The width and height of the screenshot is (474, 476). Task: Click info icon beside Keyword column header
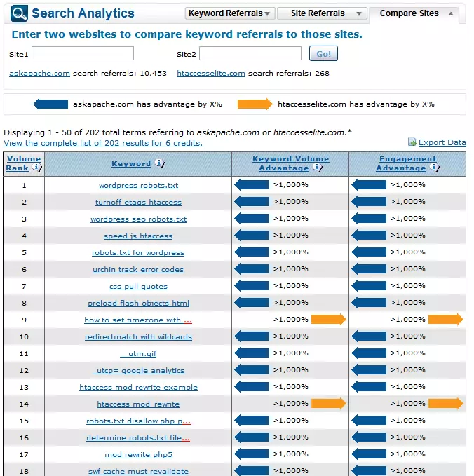[x=159, y=163]
